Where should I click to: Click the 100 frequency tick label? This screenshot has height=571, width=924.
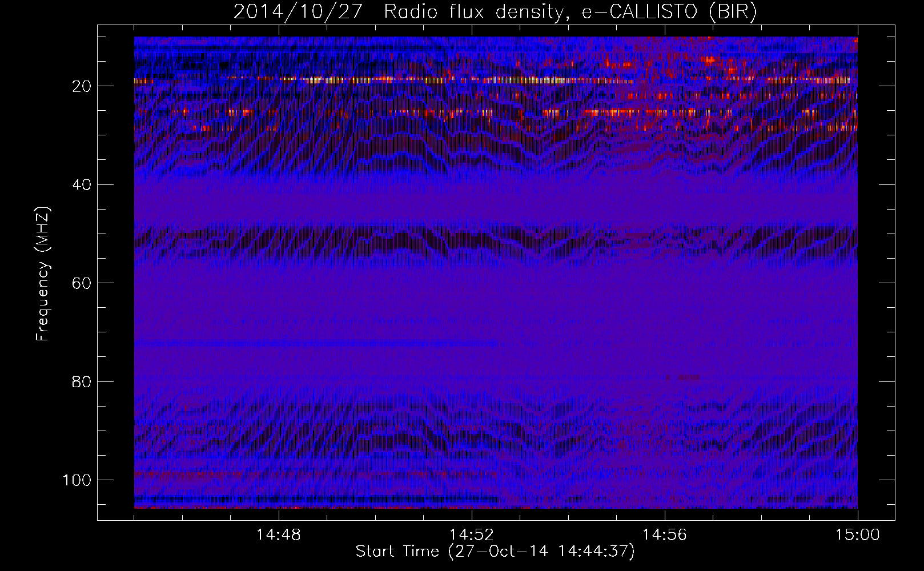[77, 480]
